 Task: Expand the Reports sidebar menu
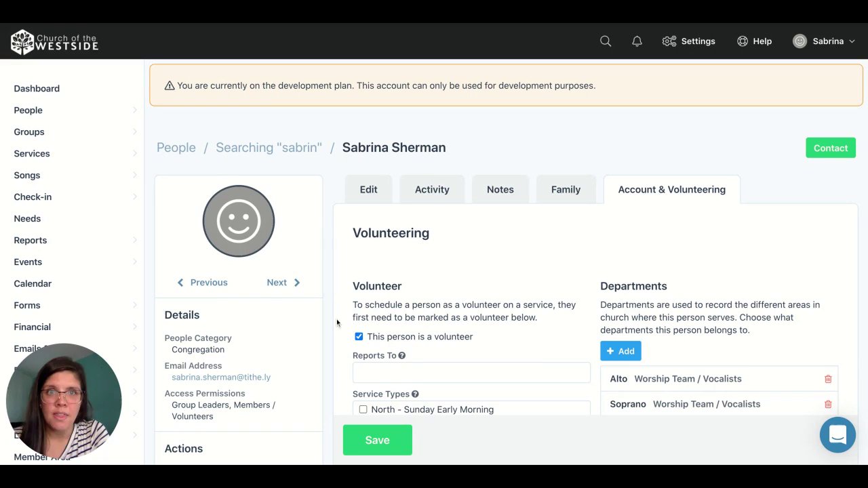point(134,240)
